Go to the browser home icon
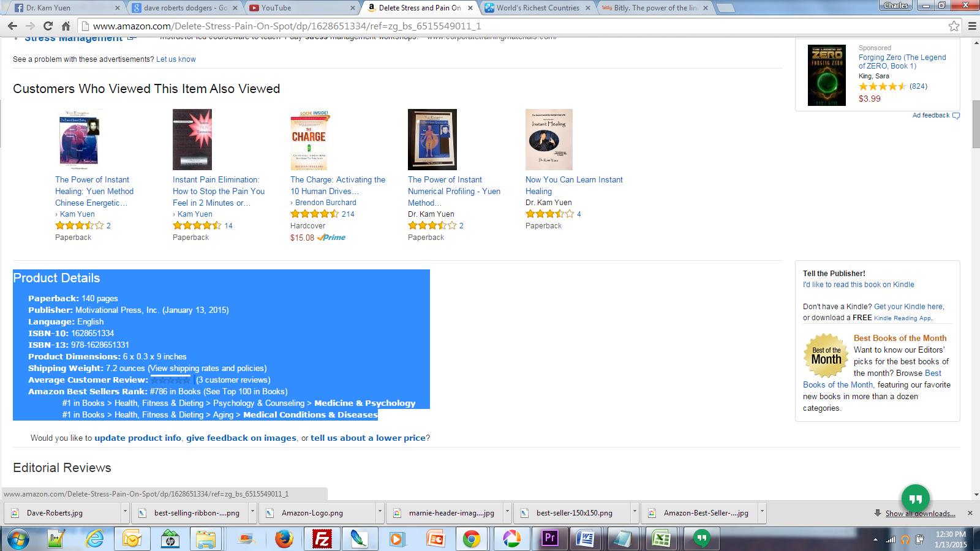Image resolution: width=980 pixels, height=551 pixels. point(66,26)
